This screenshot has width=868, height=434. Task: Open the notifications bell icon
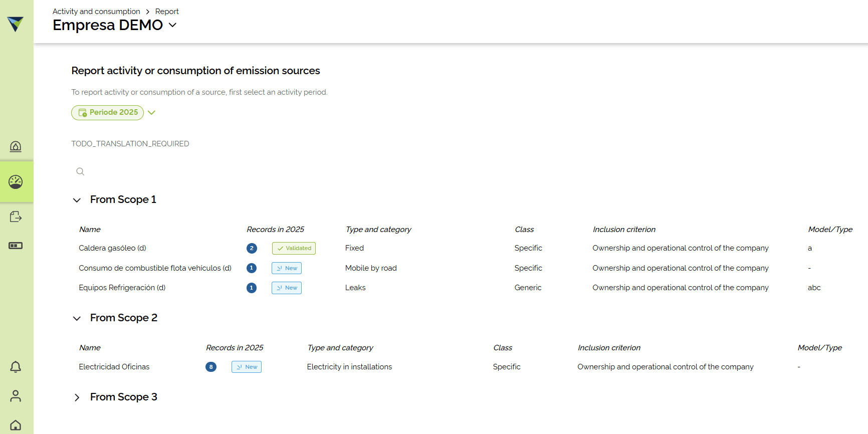pos(16,367)
